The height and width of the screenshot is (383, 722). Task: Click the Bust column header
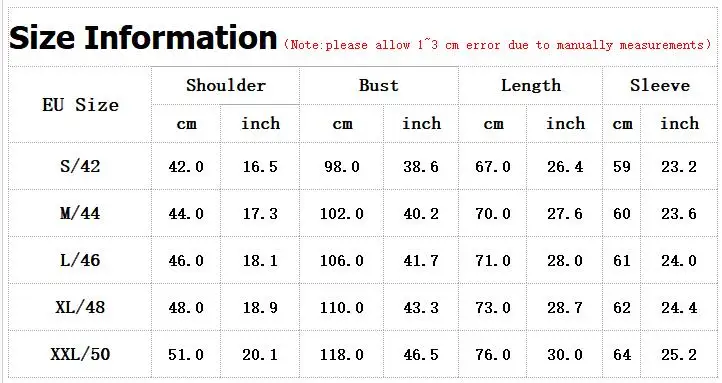378,86
